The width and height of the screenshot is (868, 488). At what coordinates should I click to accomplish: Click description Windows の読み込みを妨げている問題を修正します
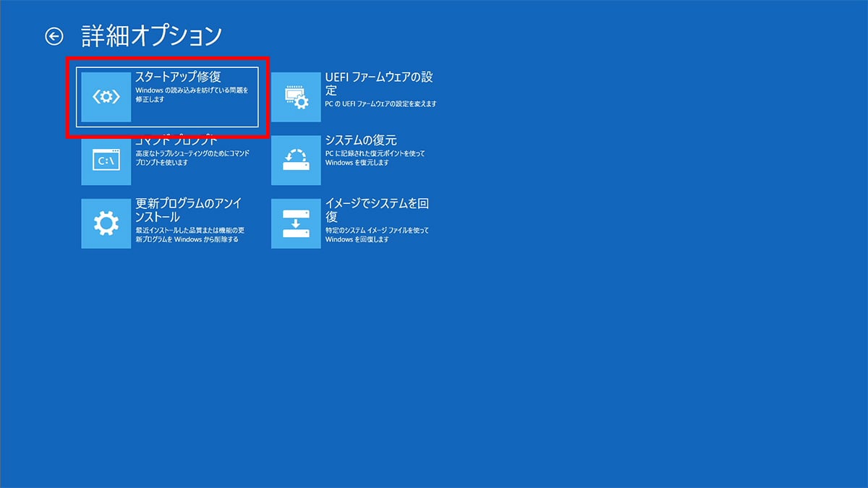(192, 95)
